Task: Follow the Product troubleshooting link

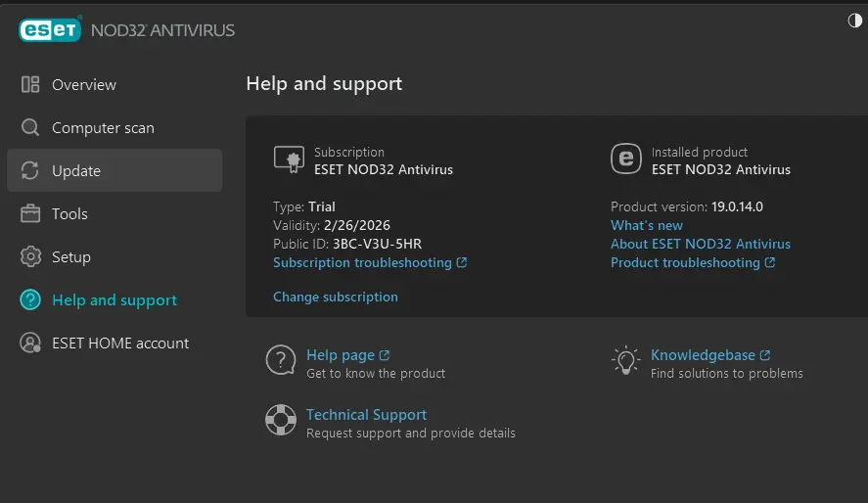Action: [x=693, y=263]
